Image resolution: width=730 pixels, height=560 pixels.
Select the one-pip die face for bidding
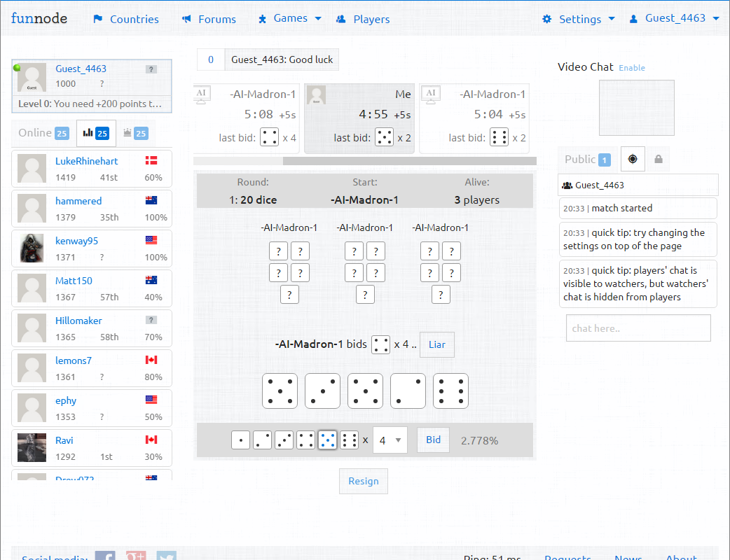coord(241,440)
